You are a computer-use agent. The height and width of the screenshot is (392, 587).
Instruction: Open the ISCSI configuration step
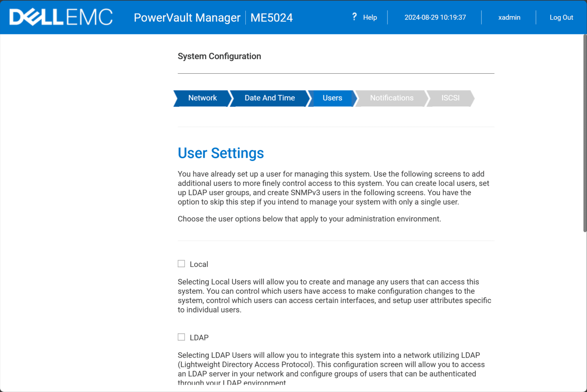(x=450, y=98)
